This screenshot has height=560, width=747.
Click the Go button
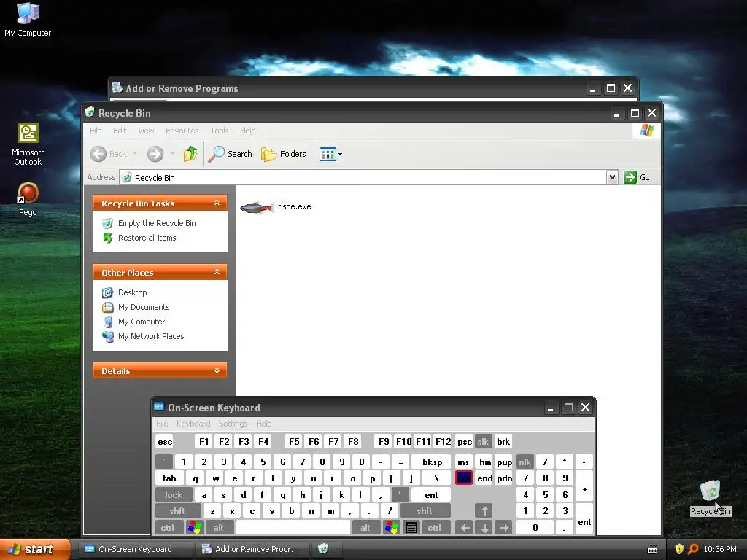click(x=637, y=177)
